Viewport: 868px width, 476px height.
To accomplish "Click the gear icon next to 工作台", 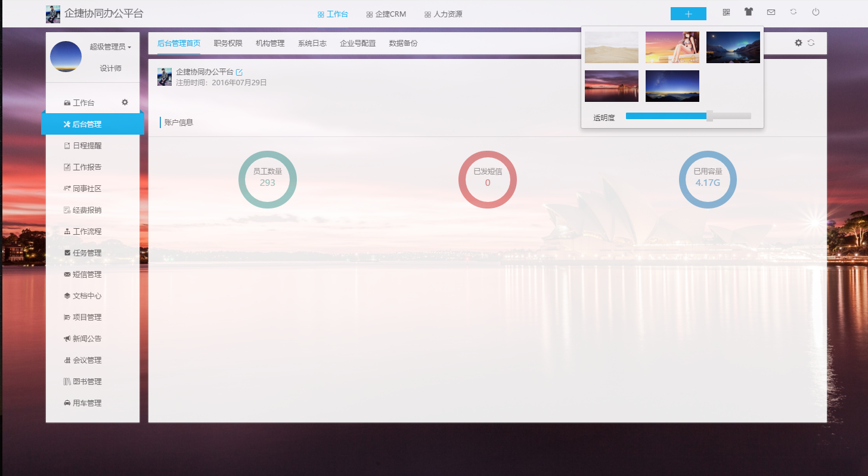I will [125, 102].
